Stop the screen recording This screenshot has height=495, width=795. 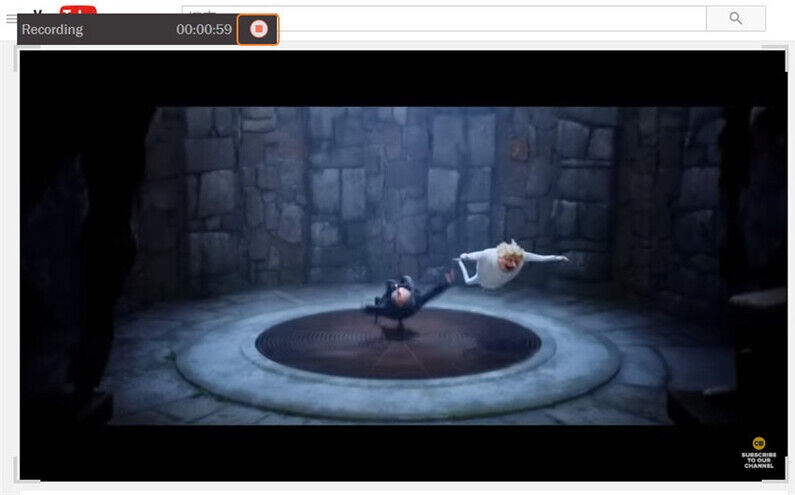(x=258, y=29)
